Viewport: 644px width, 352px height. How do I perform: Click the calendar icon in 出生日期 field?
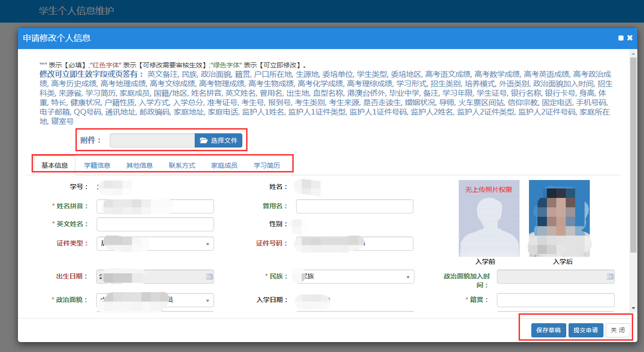click(209, 277)
